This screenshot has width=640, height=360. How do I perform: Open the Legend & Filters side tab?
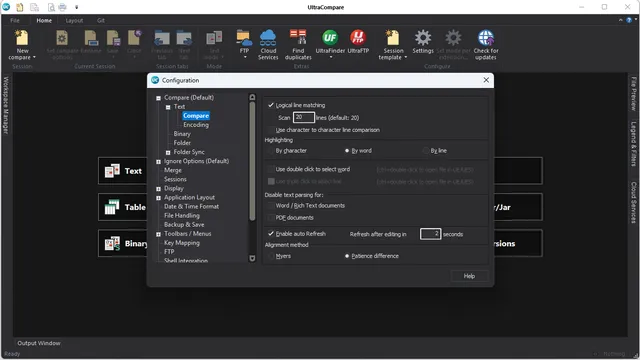pyautogui.click(x=633, y=144)
